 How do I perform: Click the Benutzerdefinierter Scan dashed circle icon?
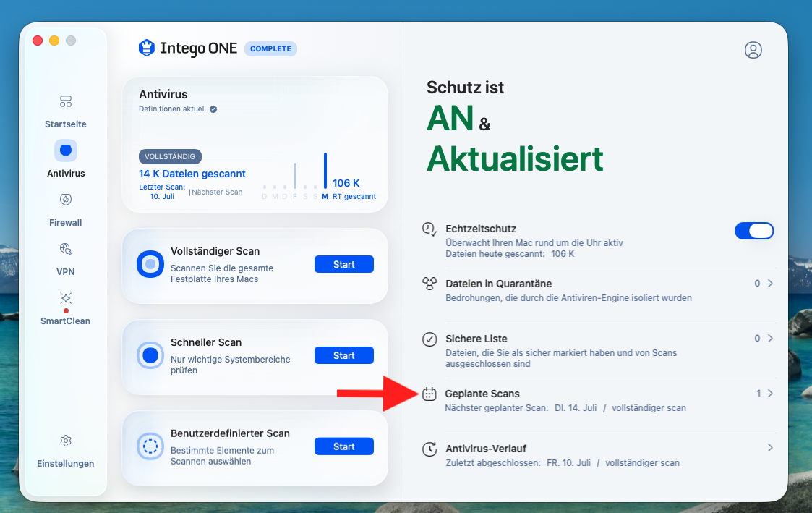tap(150, 446)
